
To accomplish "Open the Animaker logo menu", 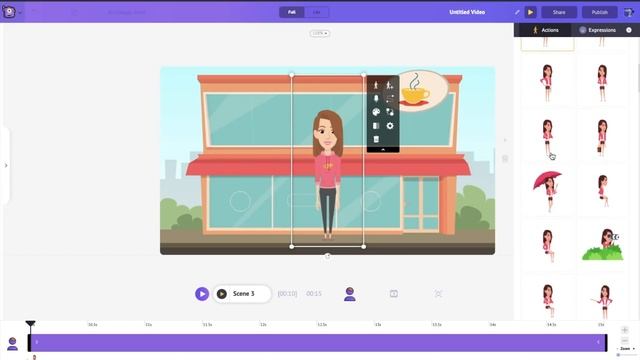I will (x=9, y=12).
